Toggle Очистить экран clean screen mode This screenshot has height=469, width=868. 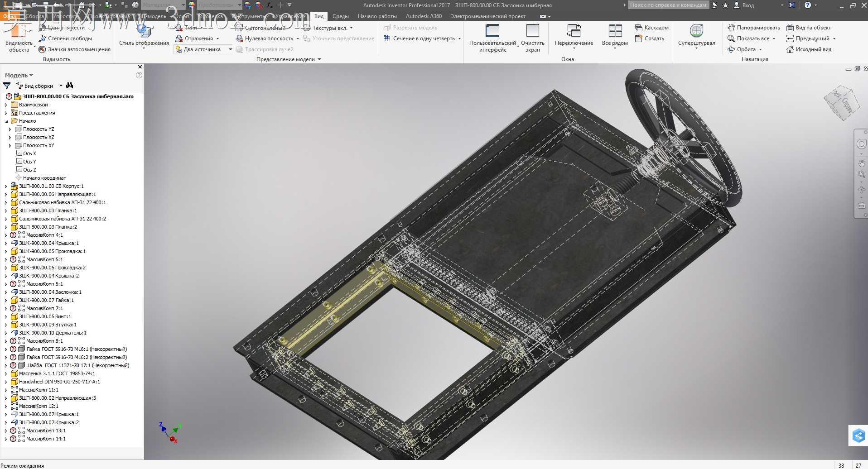(532, 38)
